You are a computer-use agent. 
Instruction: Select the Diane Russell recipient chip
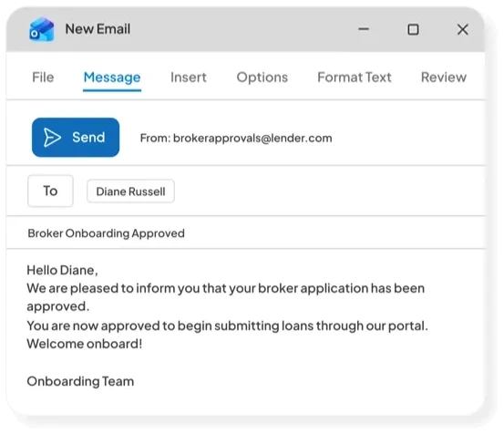pos(130,191)
